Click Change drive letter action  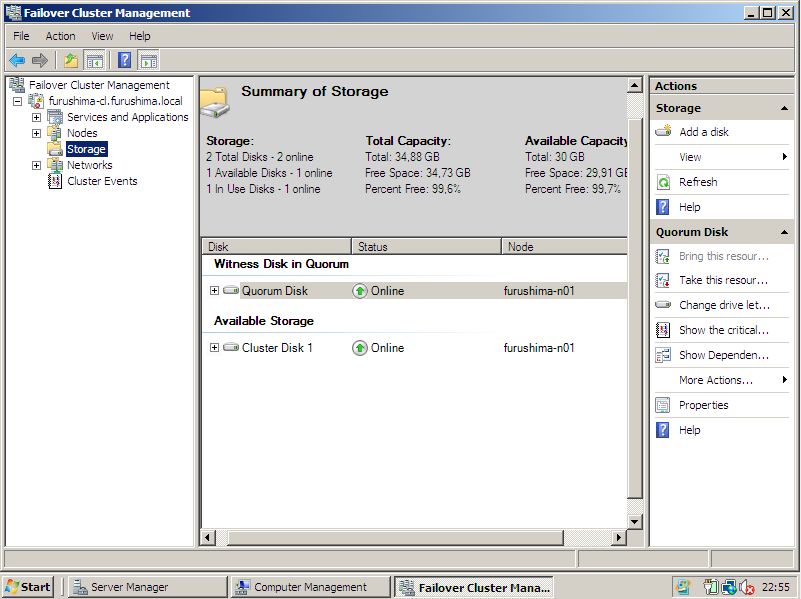(724, 305)
